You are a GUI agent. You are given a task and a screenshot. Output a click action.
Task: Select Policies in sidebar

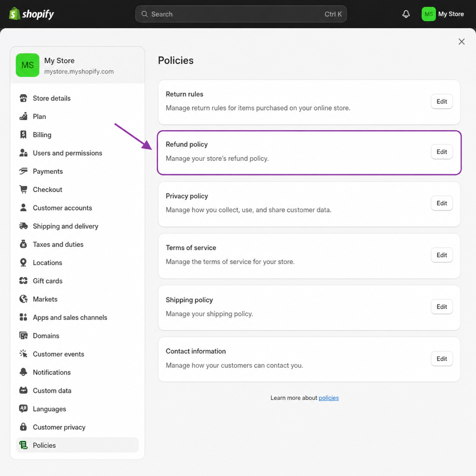[78, 445]
